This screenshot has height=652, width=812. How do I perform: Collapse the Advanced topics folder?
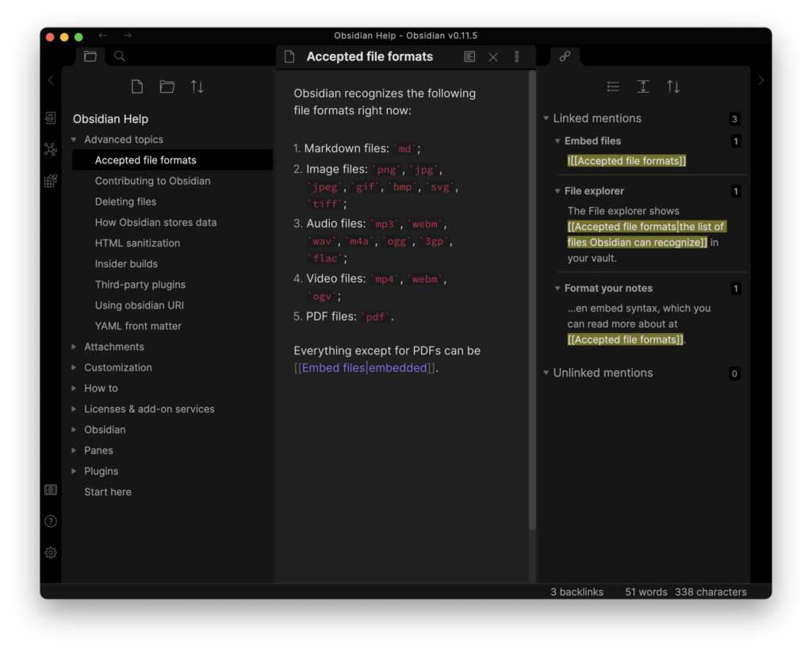coord(75,140)
